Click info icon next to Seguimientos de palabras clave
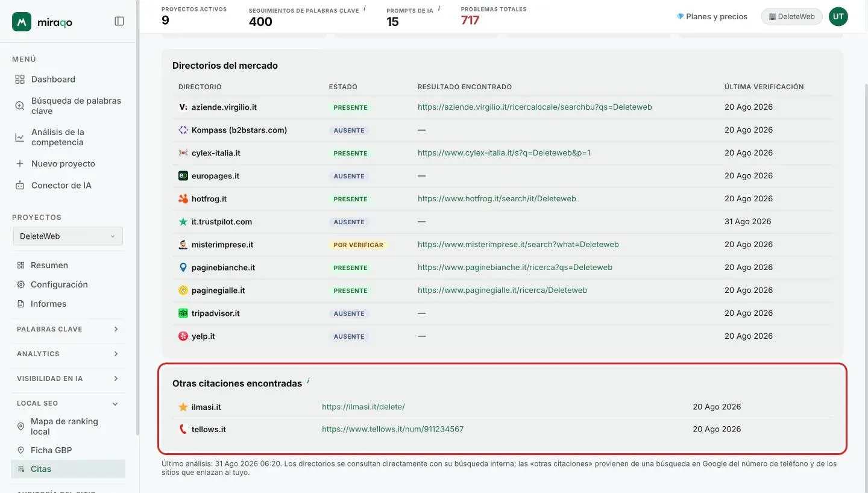The image size is (868, 493). pos(365,8)
